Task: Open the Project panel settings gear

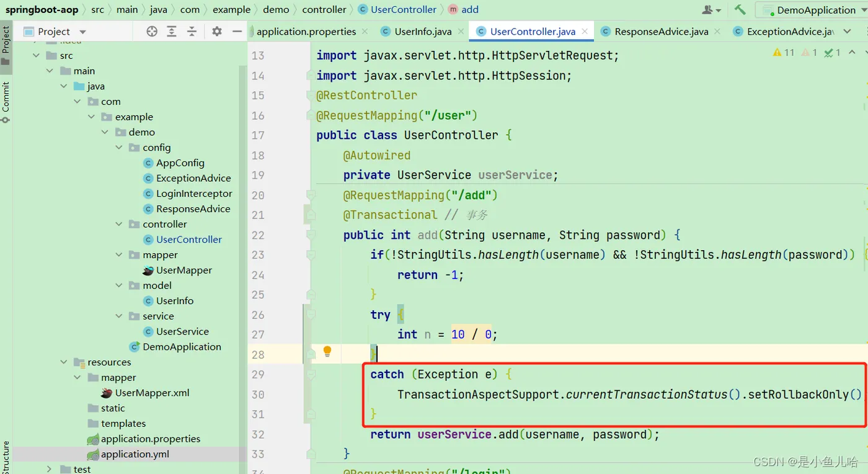Action: tap(216, 32)
